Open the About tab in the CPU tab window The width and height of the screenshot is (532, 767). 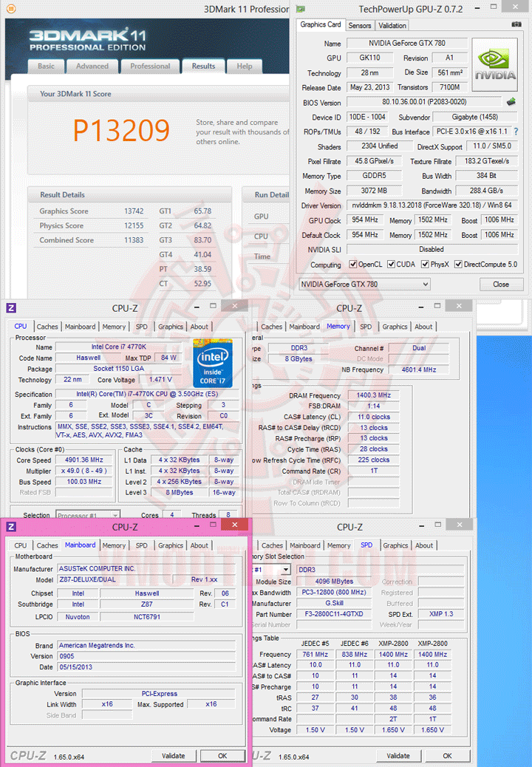click(x=199, y=327)
